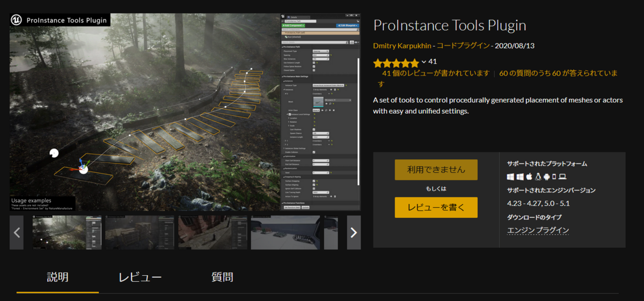Click the 利用できません button
644x301 pixels.
436,170
